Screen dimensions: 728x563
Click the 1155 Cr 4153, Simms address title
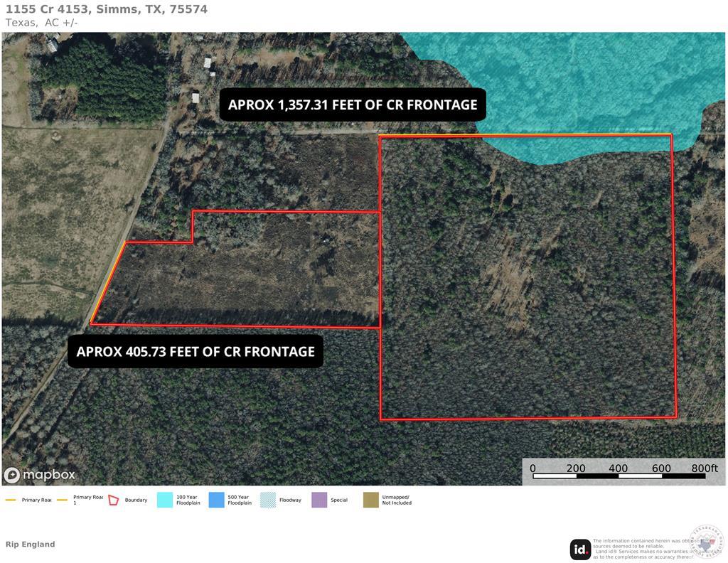107,9
